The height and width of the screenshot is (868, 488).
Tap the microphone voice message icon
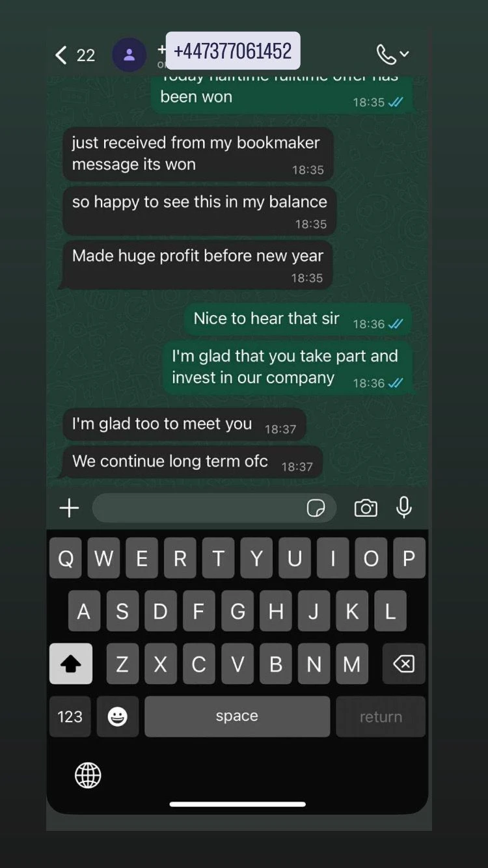(x=404, y=508)
